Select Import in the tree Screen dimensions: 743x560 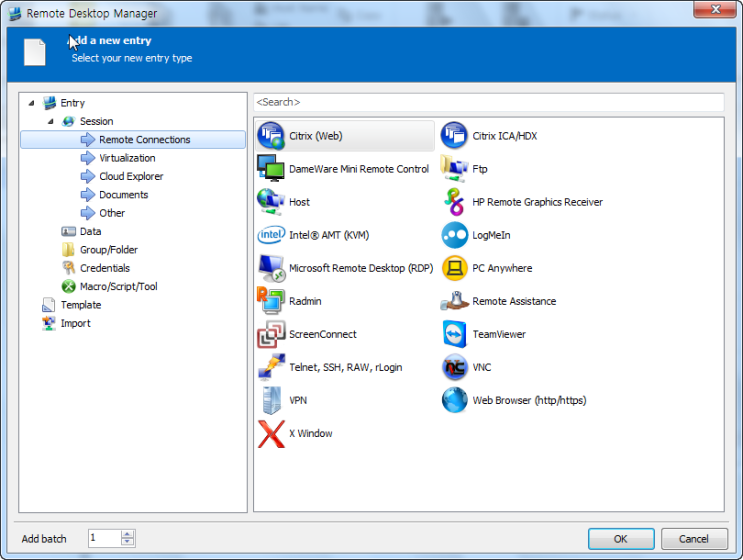[x=75, y=323]
